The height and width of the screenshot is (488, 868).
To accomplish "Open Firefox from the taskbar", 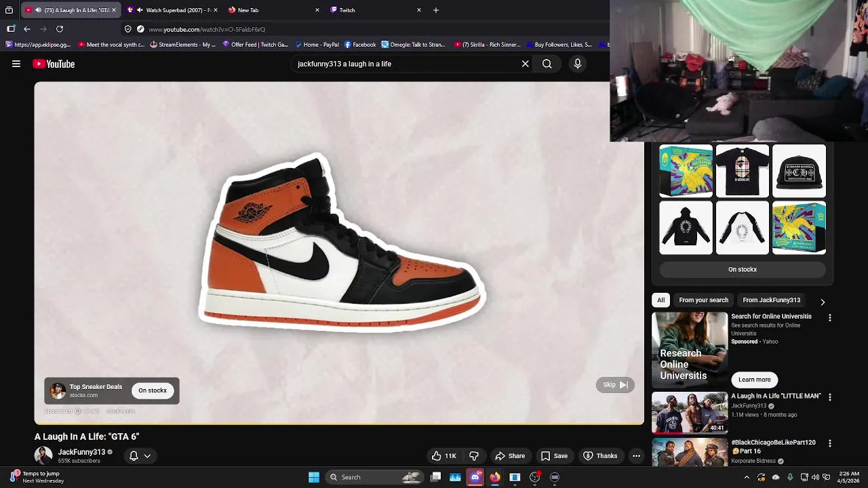I will click(x=495, y=477).
